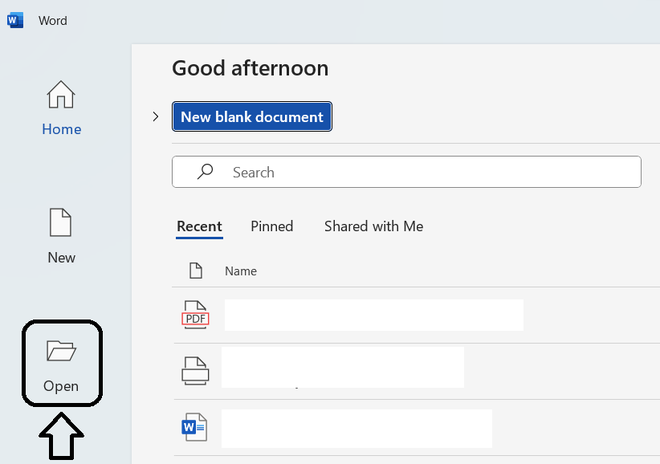Open the second recent file's name entry
This screenshot has width=660, height=464.
[342, 368]
